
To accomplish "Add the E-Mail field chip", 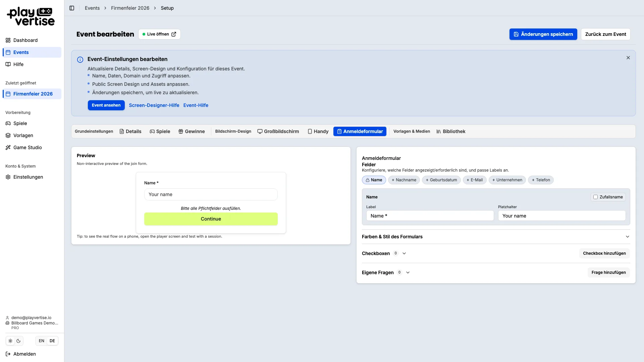I will pyautogui.click(x=475, y=180).
